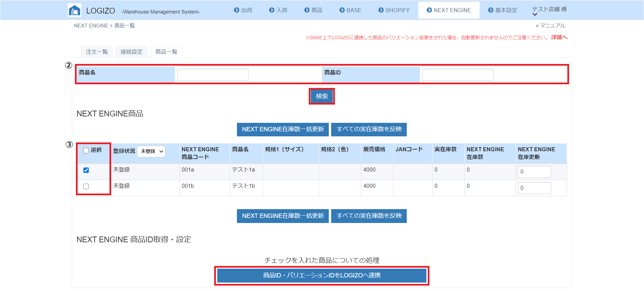This screenshot has width=644, height=291.
Task: Focus the 商品名 search input field
Action: pyautogui.click(x=213, y=74)
